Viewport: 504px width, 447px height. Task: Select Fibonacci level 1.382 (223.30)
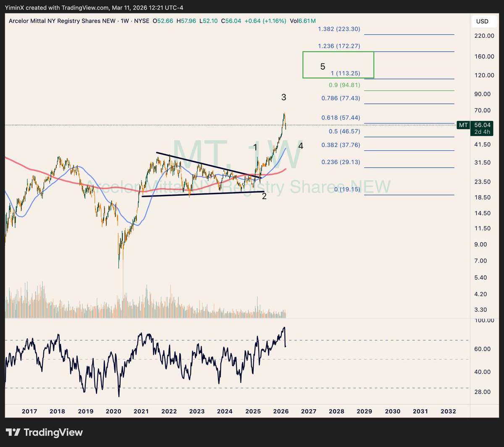339,29
